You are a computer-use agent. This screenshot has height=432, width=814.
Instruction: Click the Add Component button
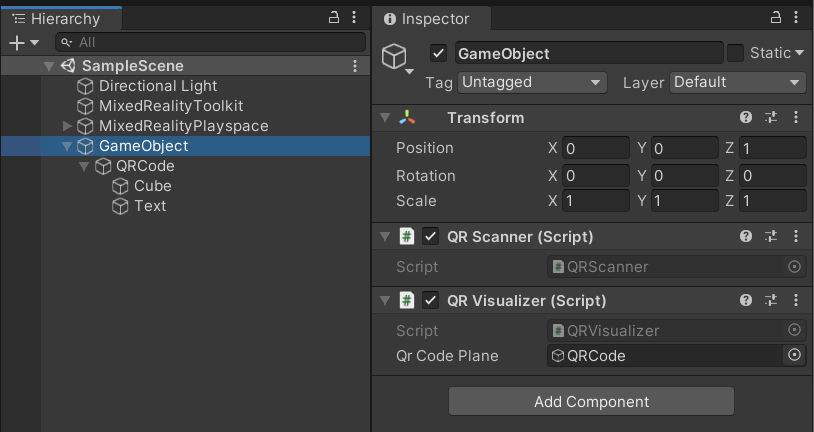(591, 401)
